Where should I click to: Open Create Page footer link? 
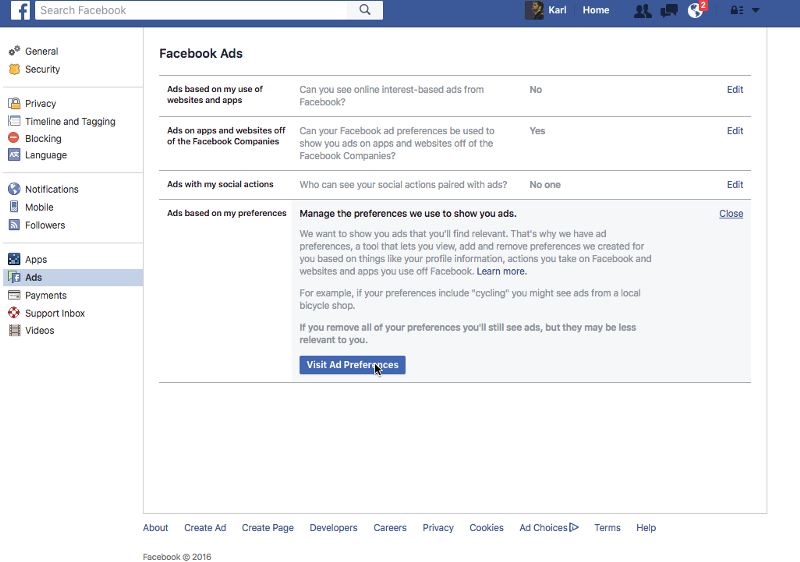pyautogui.click(x=267, y=528)
